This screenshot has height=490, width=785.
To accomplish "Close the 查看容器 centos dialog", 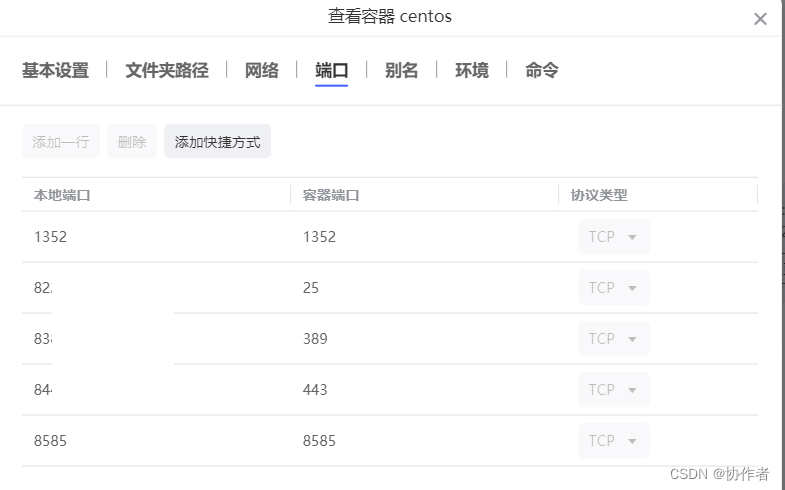I will point(760,19).
